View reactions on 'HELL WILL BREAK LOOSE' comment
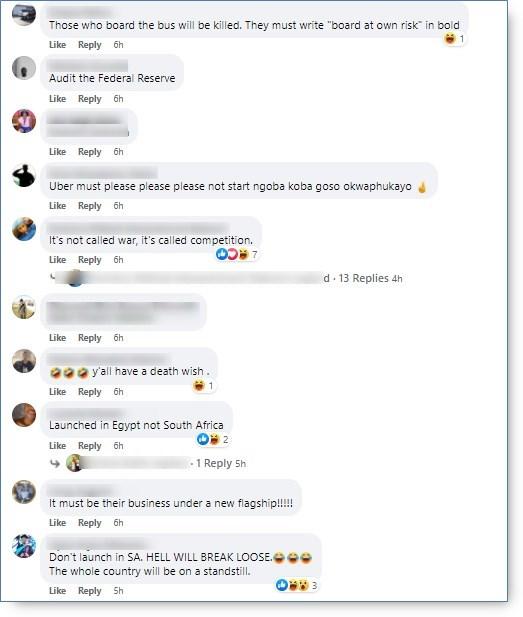523x617 pixels. click(296, 585)
